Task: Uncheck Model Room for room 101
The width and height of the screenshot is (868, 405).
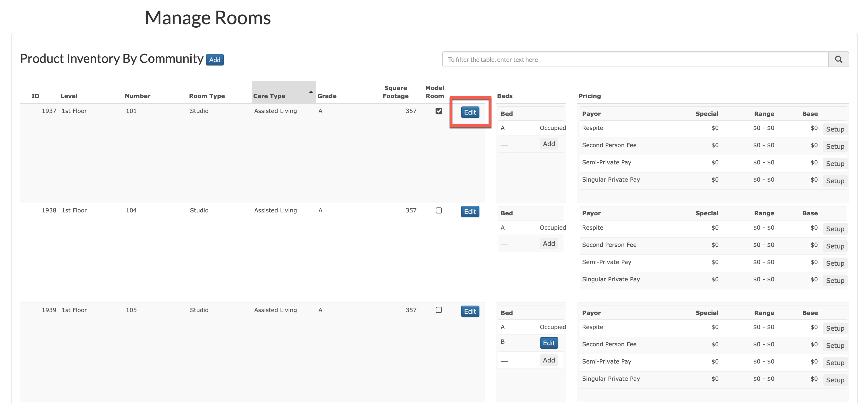Action: (x=438, y=111)
